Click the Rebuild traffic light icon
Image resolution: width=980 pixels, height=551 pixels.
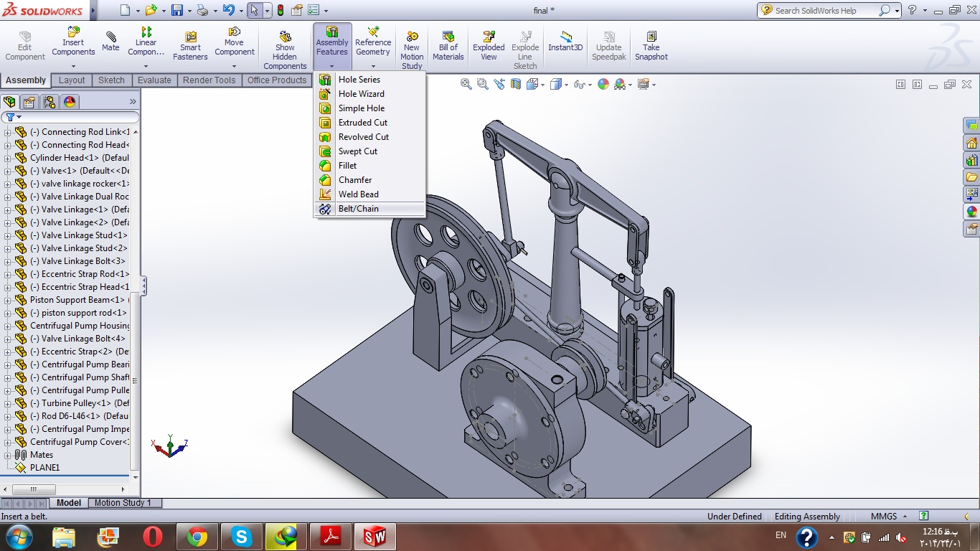pos(280,10)
